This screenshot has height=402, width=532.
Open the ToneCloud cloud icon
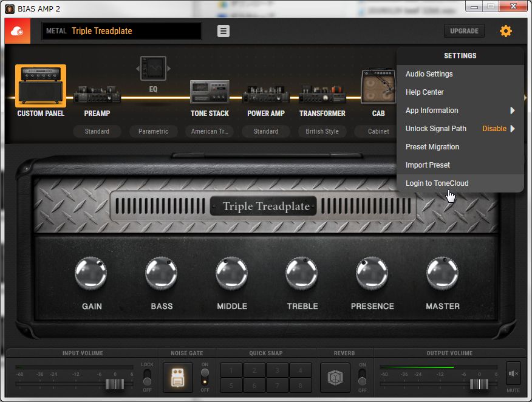coord(17,31)
